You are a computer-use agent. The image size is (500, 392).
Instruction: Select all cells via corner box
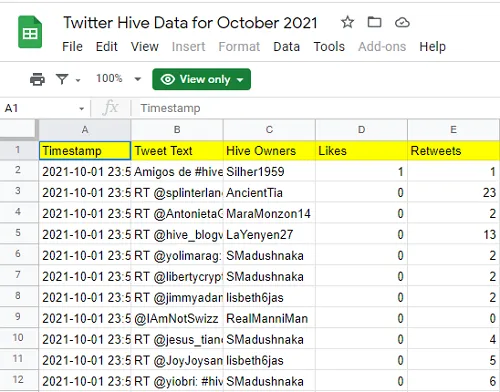click(19, 129)
